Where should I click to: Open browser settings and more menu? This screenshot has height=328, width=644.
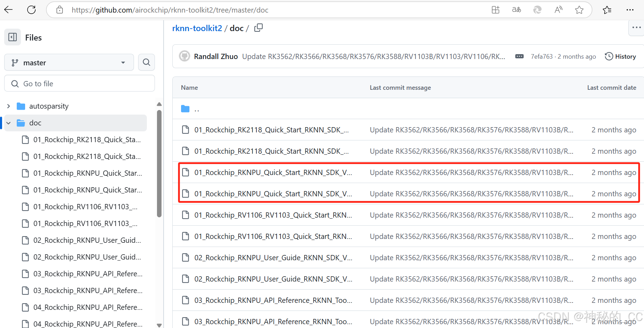[x=630, y=10]
